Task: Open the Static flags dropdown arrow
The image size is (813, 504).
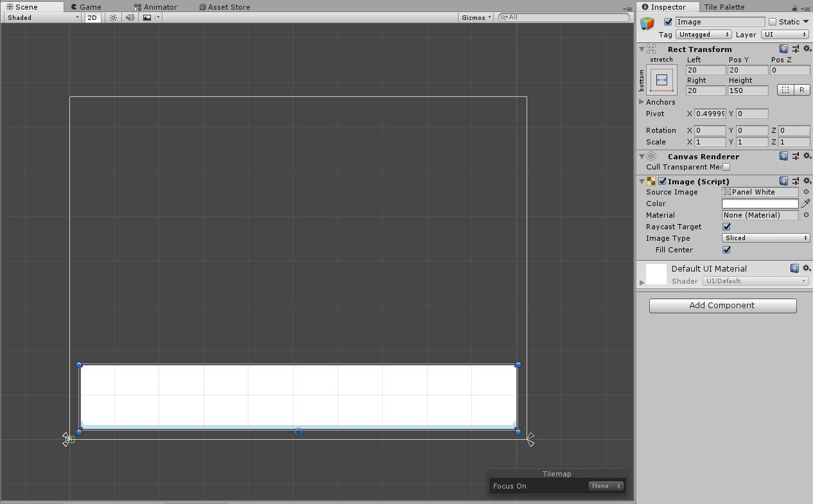Action: [806, 22]
